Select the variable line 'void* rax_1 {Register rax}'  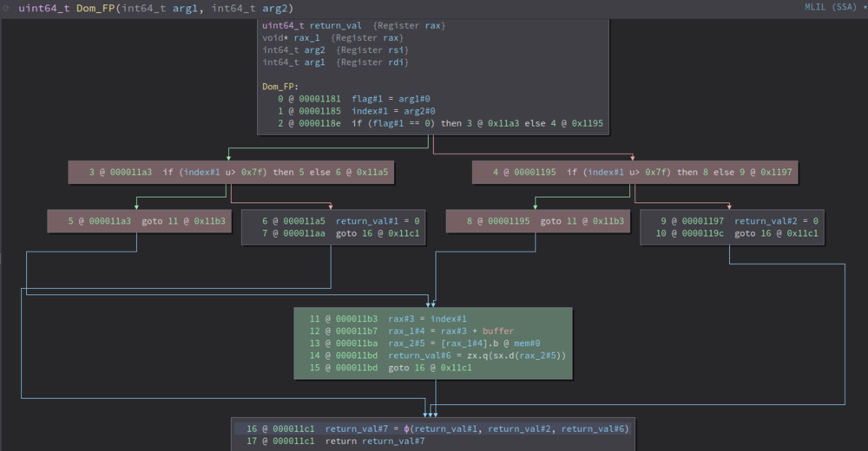(332, 37)
